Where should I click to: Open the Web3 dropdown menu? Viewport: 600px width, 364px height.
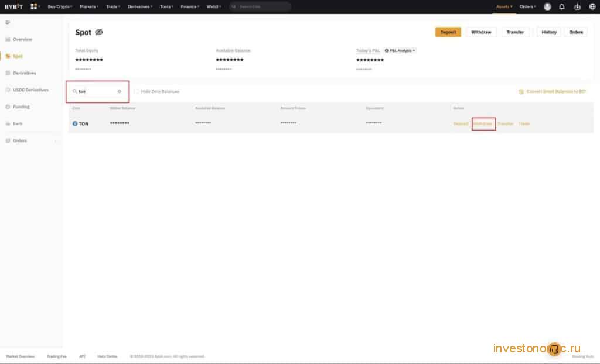(214, 6)
